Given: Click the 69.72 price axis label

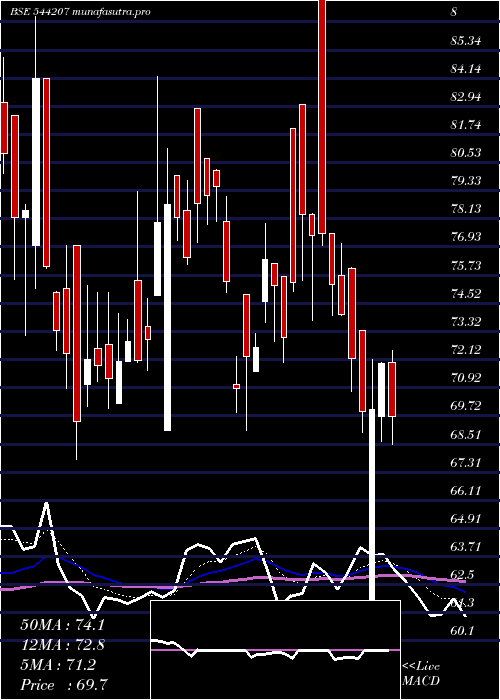Looking at the screenshot, I should [466, 406].
